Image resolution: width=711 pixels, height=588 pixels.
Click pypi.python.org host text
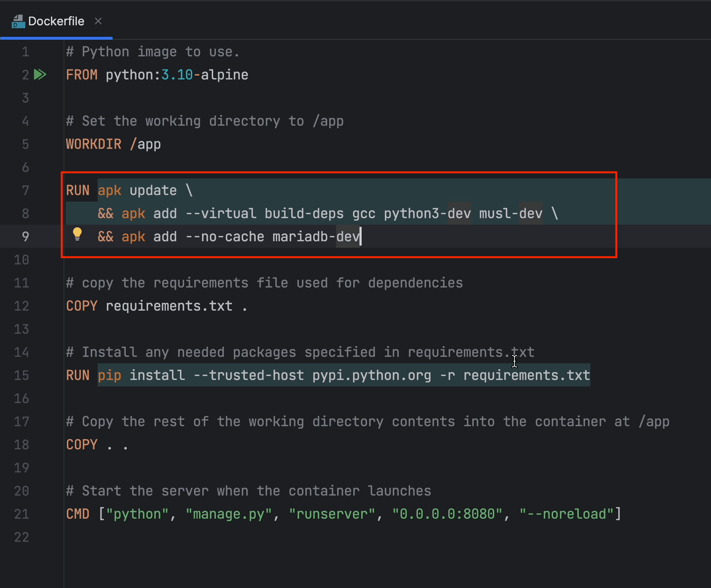pos(372,375)
